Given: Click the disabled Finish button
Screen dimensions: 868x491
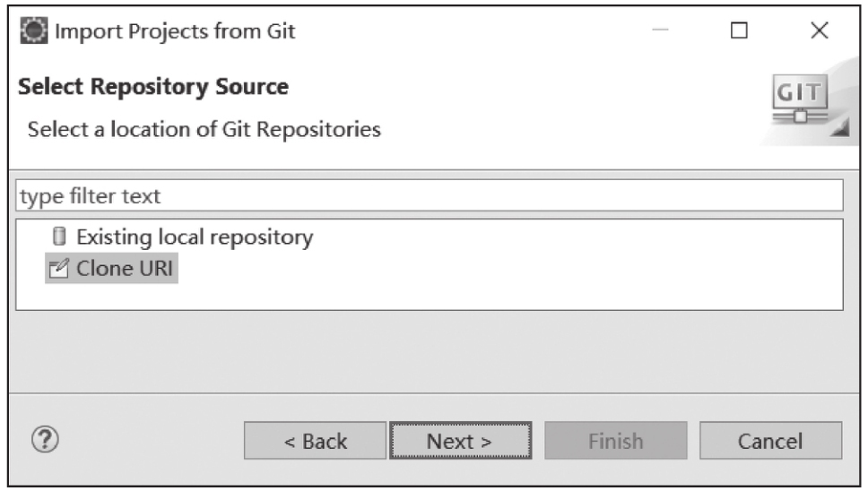Looking at the screenshot, I should point(615,441).
